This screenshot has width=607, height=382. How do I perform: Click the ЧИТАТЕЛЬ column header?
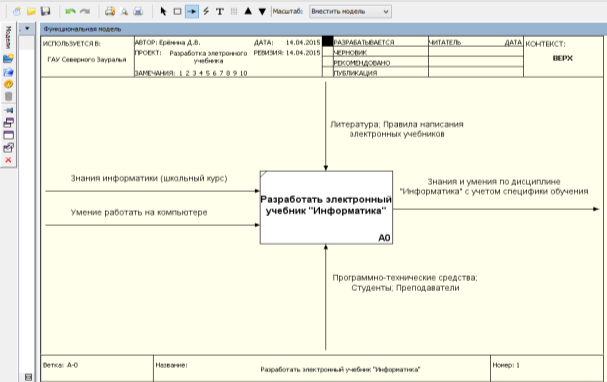click(445, 42)
